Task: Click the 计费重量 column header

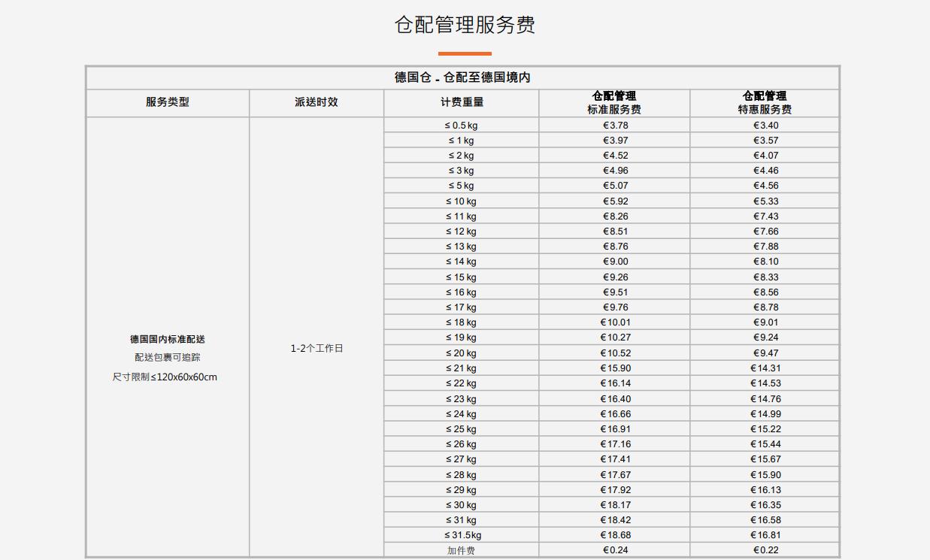Action: [x=460, y=102]
